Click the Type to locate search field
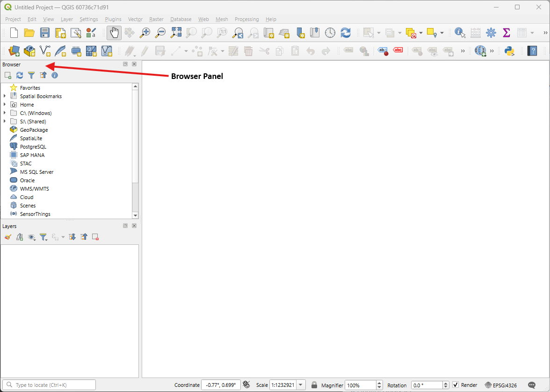550x392 pixels. click(51, 385)
